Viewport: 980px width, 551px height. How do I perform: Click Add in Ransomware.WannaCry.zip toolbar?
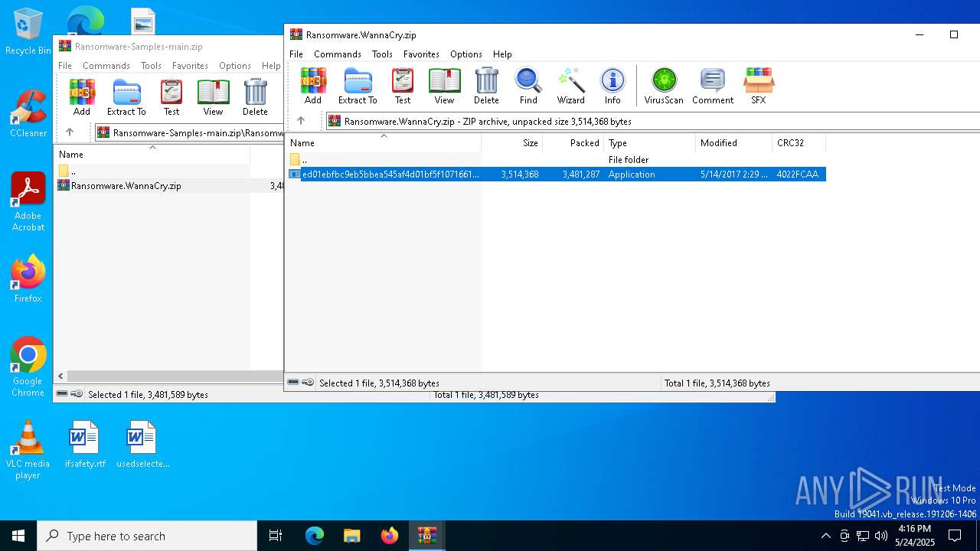(x=312, y=86)
